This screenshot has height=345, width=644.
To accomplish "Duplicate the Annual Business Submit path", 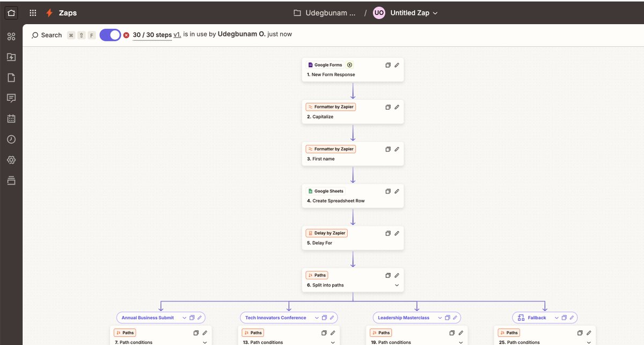I will 192,318.
